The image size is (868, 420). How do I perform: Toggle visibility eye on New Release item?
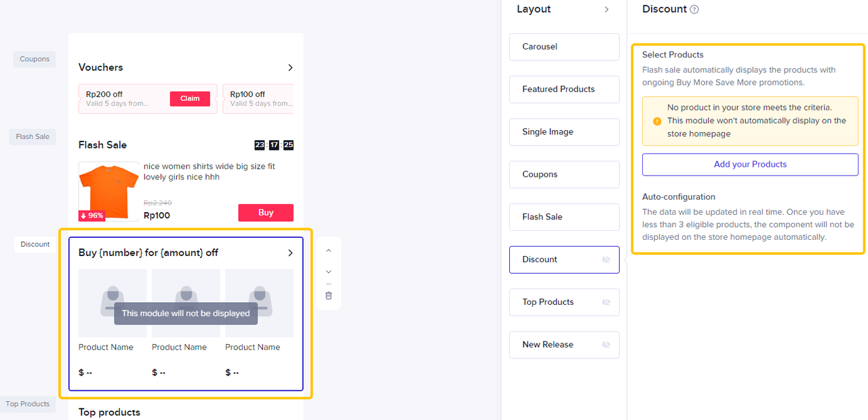coord(606,345)
